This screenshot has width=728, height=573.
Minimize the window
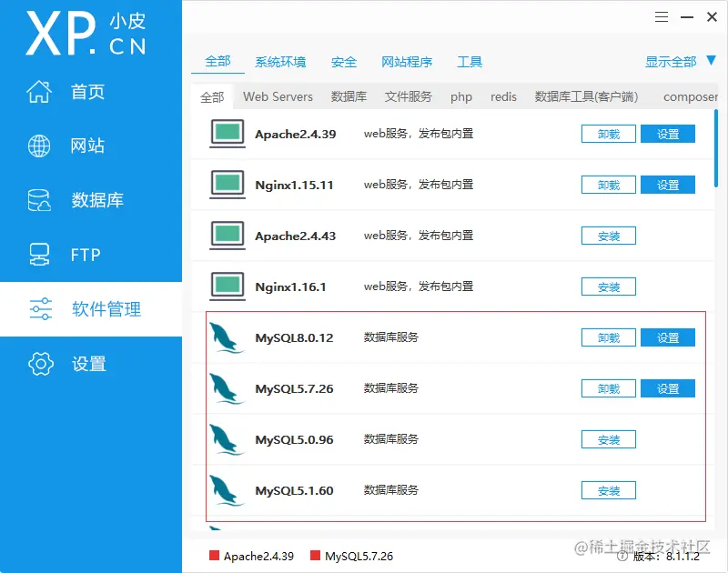point(687,17)
